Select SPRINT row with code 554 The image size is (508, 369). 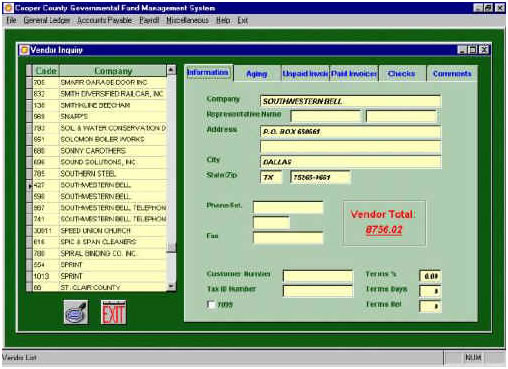tap(99, 265)
